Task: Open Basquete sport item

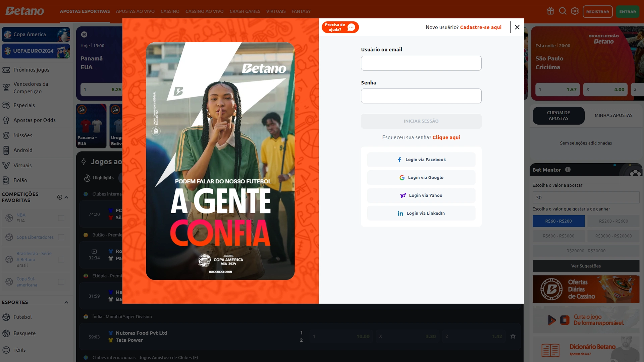Action: click(x=36, y=333)
